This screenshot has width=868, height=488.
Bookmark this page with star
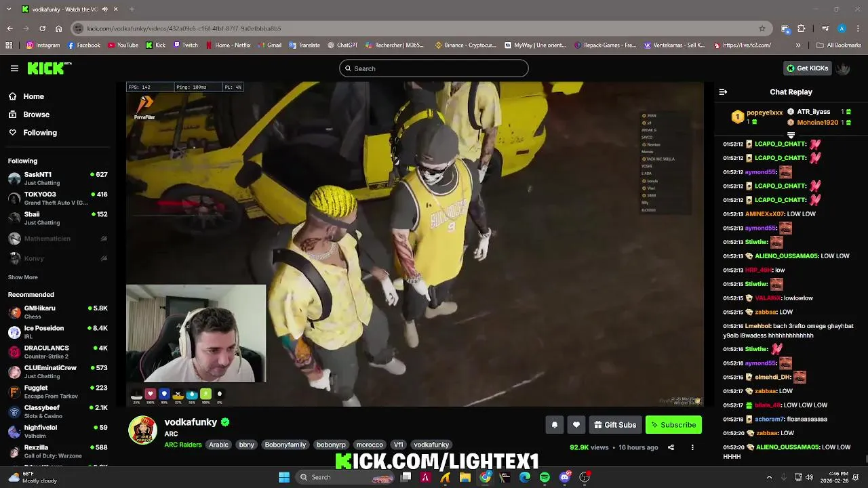(762, 28)
